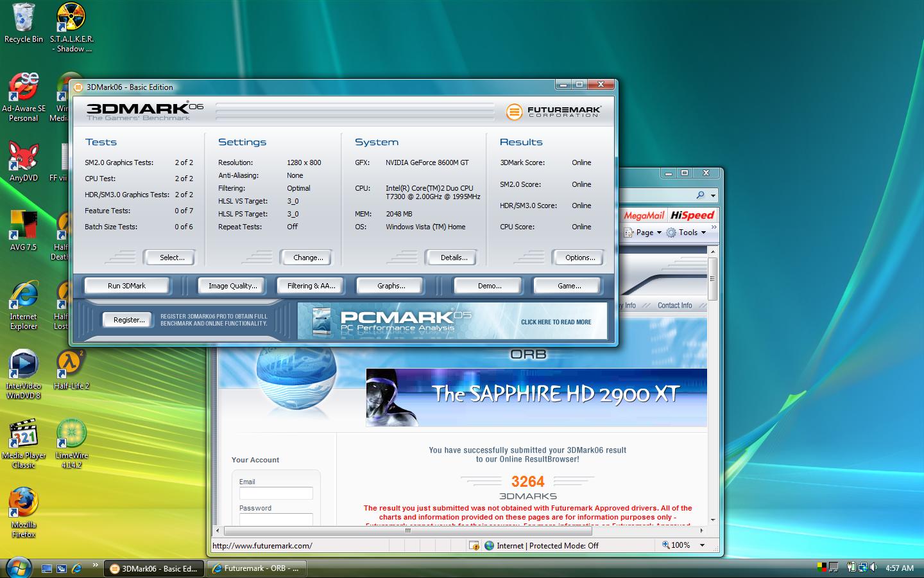This screenshot has height=578, width=924.
Task: Open the Graphs button
Action: tap(391, 286)
